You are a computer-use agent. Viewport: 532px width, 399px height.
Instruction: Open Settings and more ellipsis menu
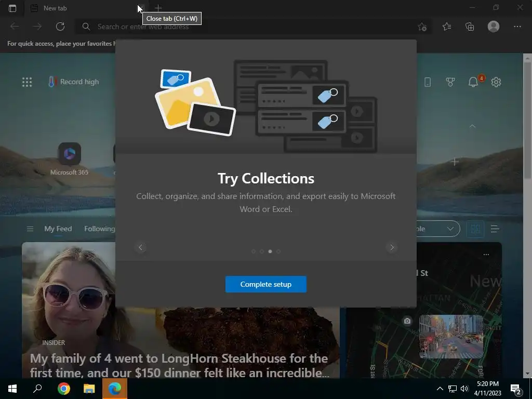[517, 26]
